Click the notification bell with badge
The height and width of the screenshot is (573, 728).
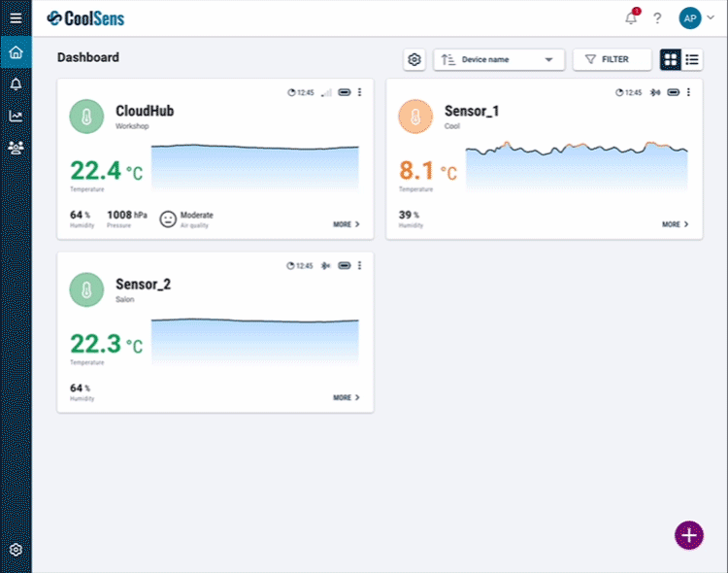632,17
